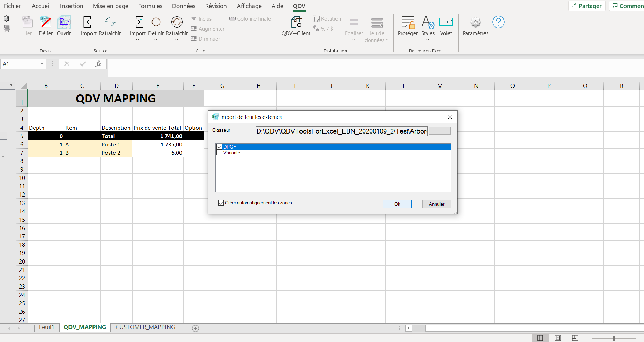
Task: Click the Rotation command
Action: (x=327, y=19)
